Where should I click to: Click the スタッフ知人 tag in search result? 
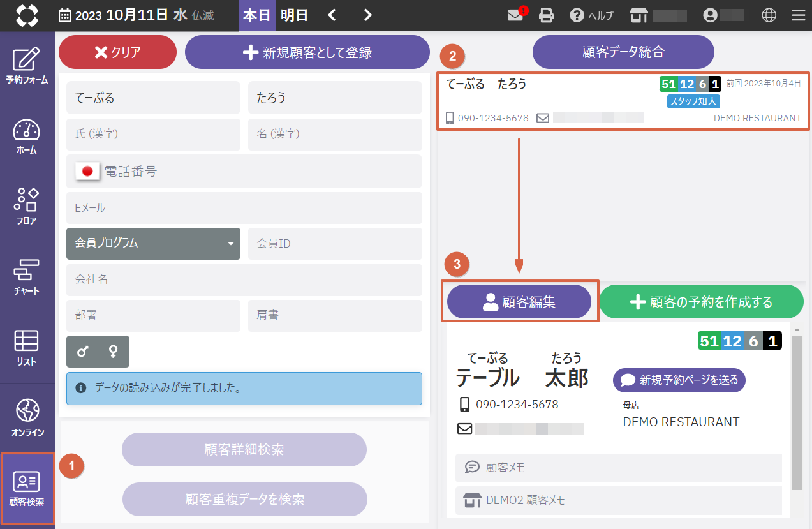point(693,101)
